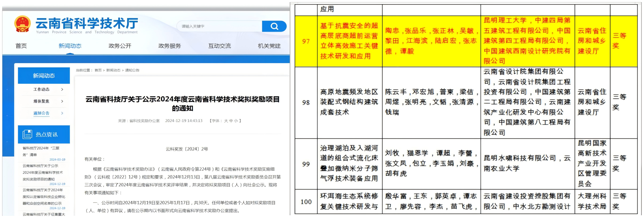Image resolution: width=644 pixels, height=218 pixels.
Task: Click 通知公告 in the breadcrumb
Action: click(132, 70)
